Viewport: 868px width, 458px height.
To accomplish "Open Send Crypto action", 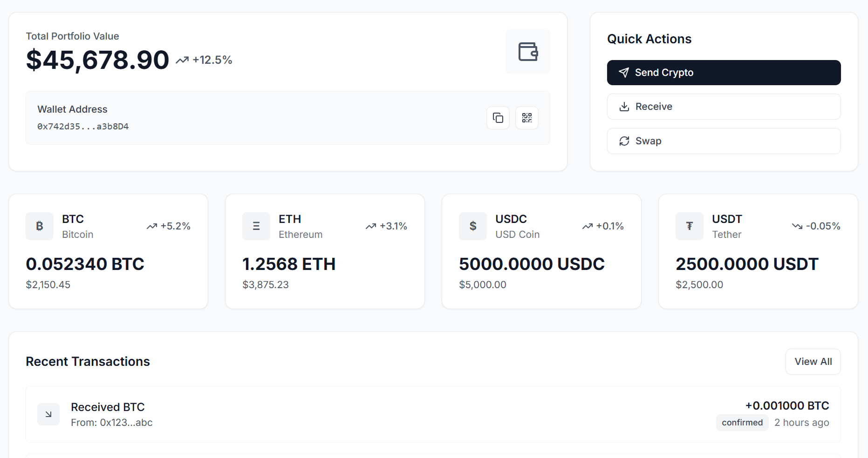I will (x=724, y=73).
